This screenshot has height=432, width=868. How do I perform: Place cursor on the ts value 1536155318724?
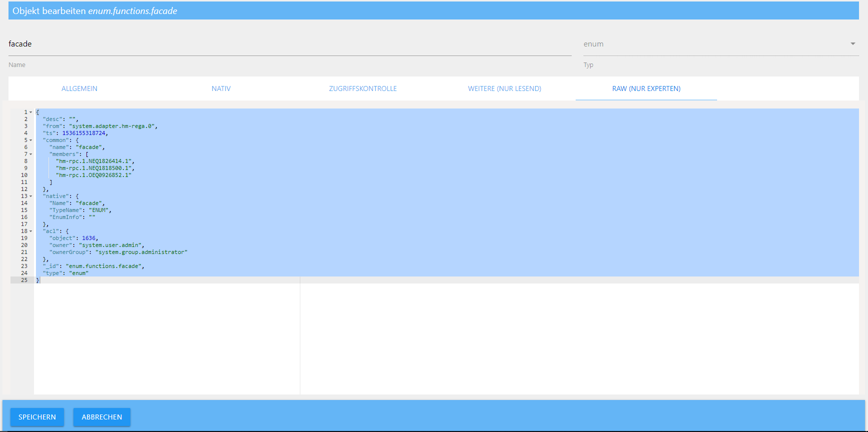click(84, 133)
